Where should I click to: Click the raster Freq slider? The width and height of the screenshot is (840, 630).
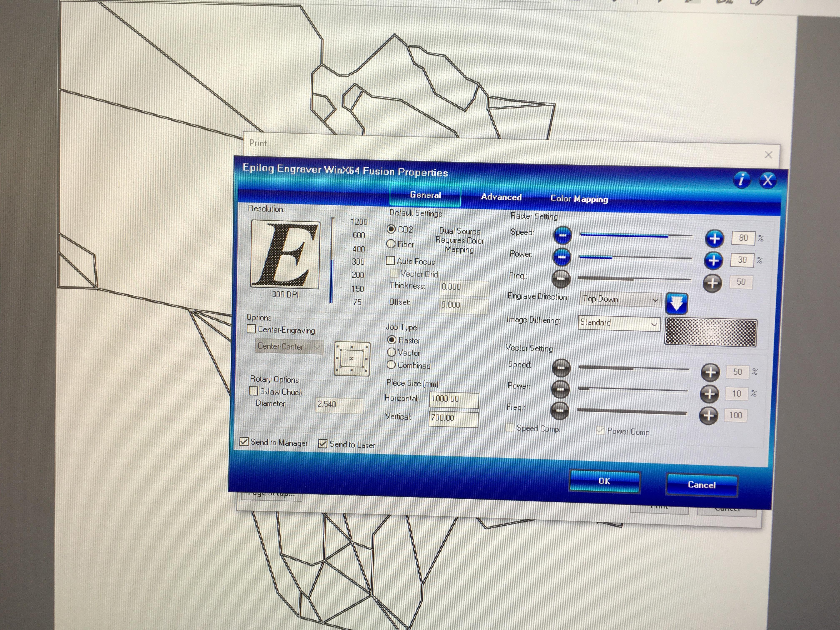click(634, 279)
